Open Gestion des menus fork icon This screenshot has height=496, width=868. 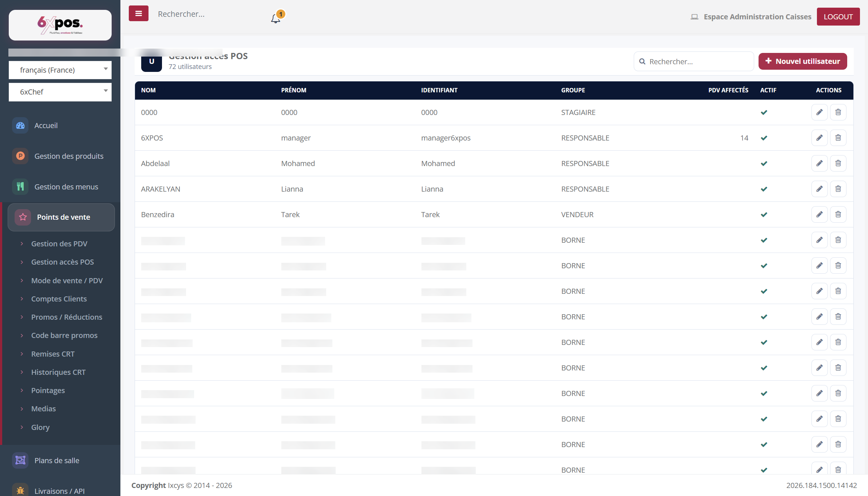coord(20,187)
